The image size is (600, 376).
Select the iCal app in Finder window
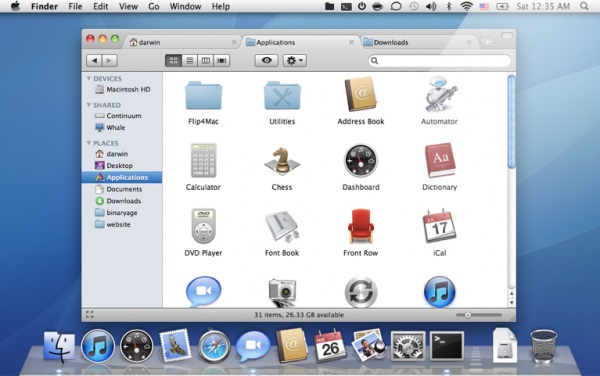[439, 226]
